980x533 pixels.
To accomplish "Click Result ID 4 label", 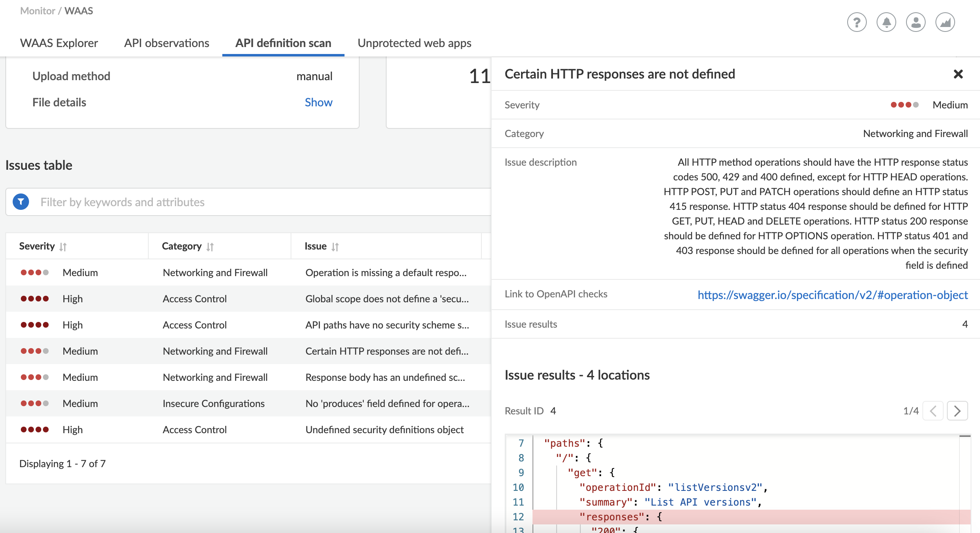I will coord(530,411).
